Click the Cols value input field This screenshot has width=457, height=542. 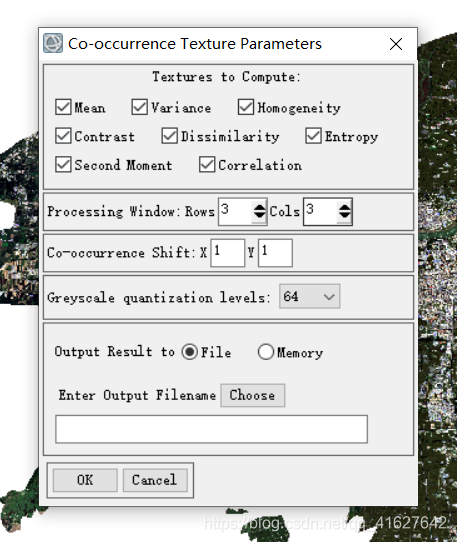[x=320, y=212]
